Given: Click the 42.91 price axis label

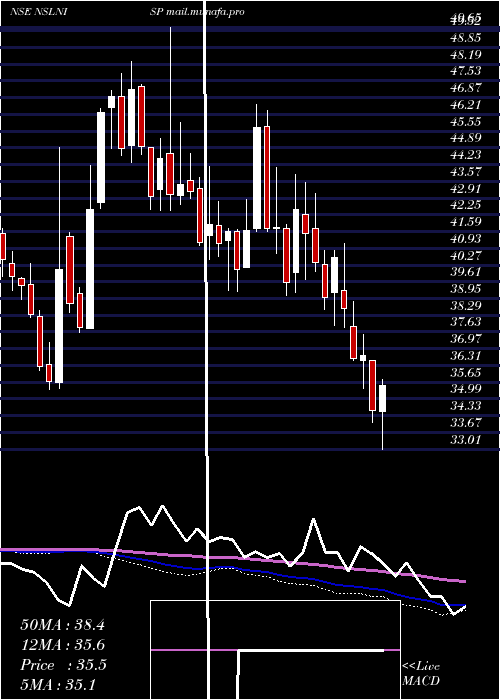Looking at the screenshot, I should click(466, 188).
